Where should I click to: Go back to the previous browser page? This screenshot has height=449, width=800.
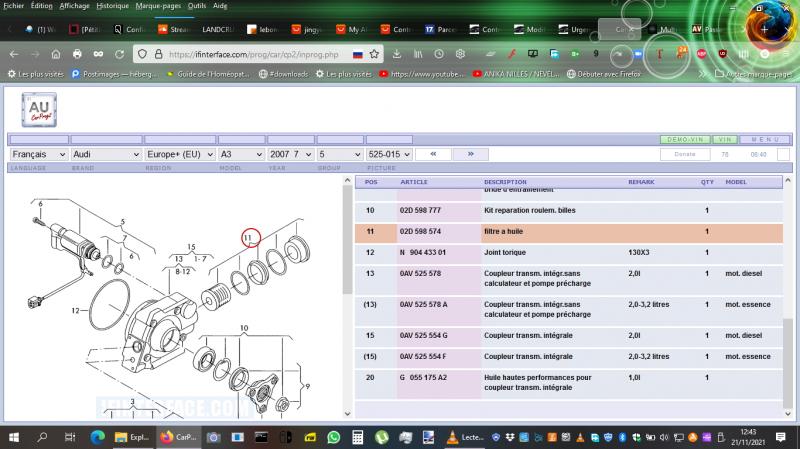click(x=14, y=54)
